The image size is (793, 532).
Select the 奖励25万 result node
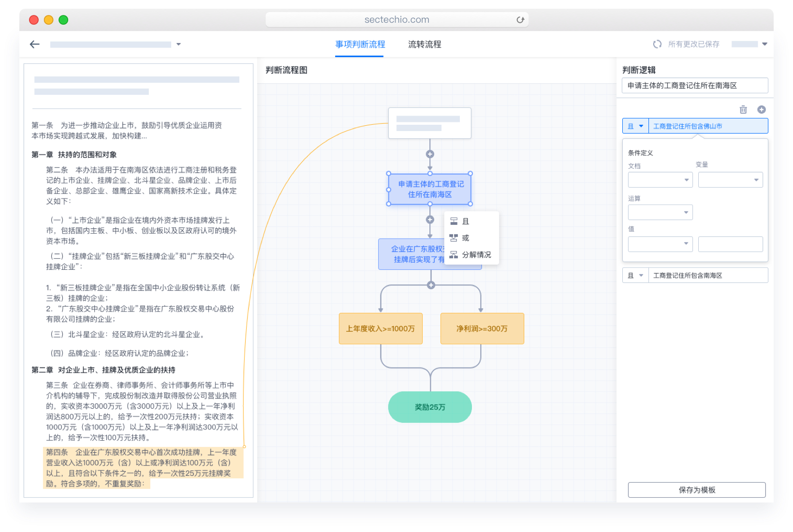(x=430, y=407)
